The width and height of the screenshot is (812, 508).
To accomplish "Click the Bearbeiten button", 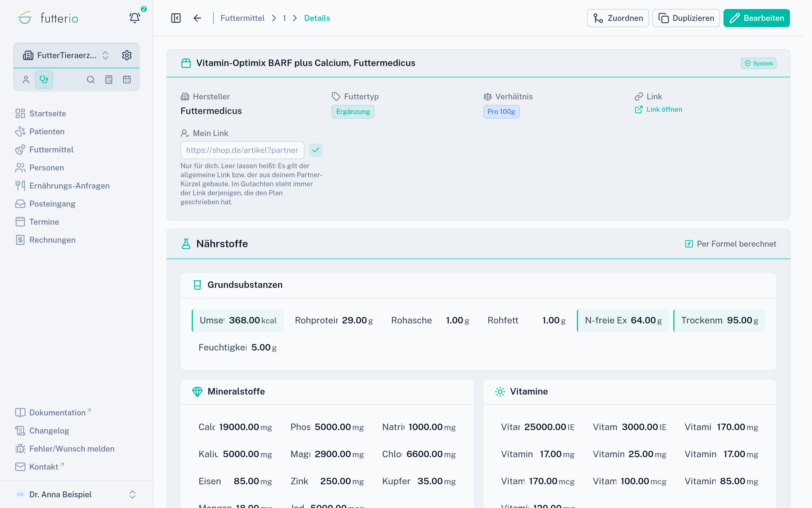I will tap(756, 18).
